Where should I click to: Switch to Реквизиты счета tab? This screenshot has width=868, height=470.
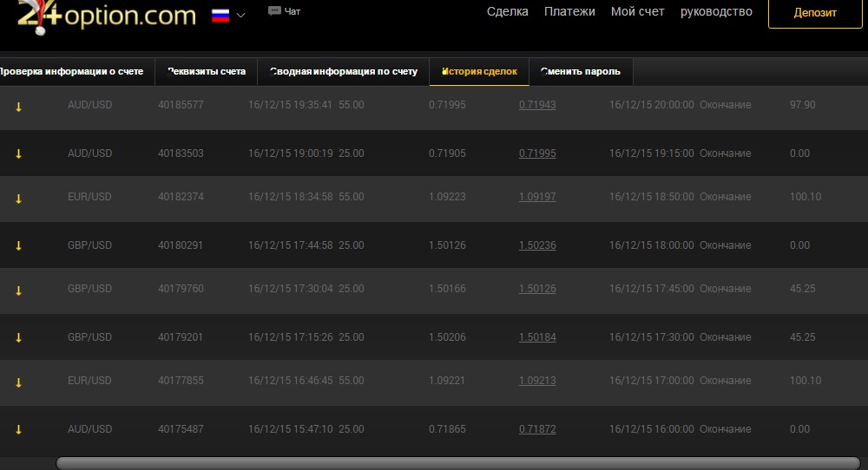coord(207,72)
